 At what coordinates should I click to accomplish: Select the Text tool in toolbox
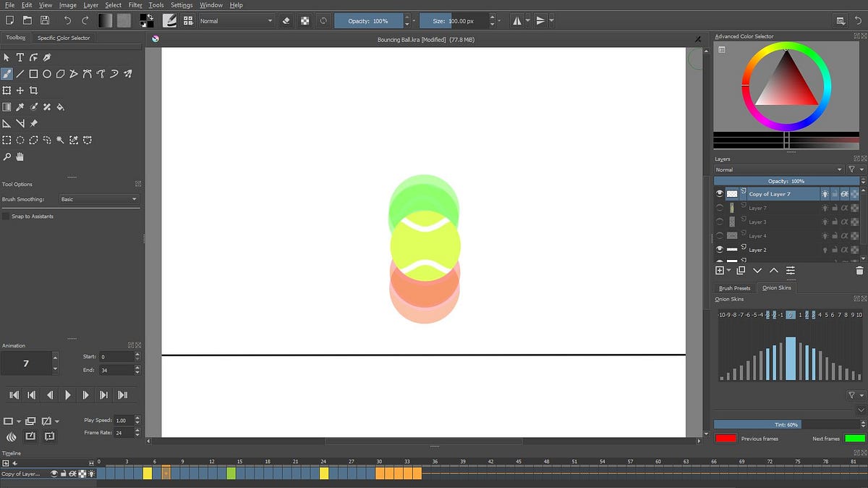pyautogui.click(x=20, y=57)
